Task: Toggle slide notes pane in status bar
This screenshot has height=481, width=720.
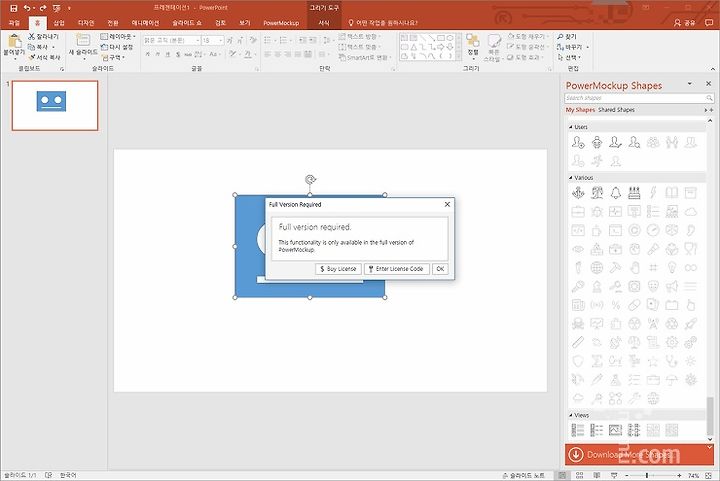Action: (523, 475)
